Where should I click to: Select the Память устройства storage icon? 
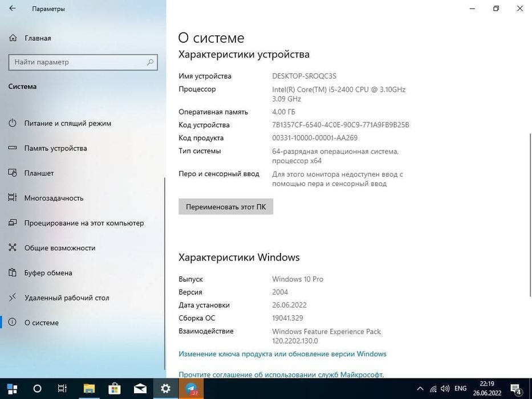tap(13, 148)
